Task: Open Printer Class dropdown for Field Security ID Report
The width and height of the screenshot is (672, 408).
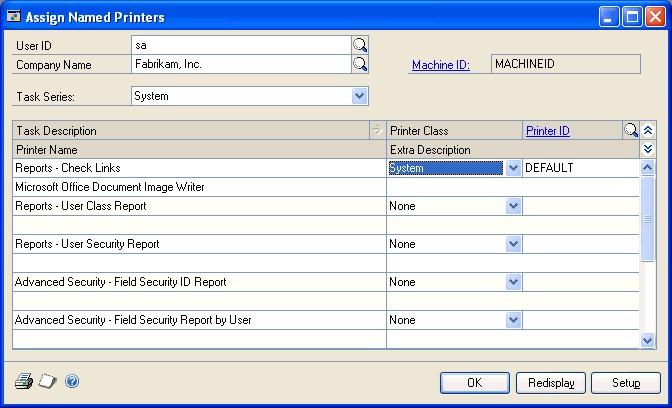Action: click(513, 282)
